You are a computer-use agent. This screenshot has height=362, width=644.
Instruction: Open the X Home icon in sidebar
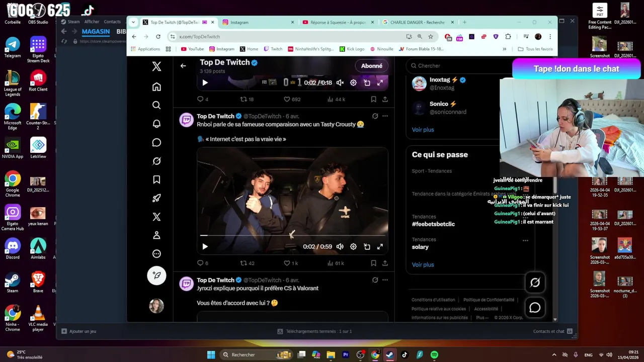click(x=156, y=87)
